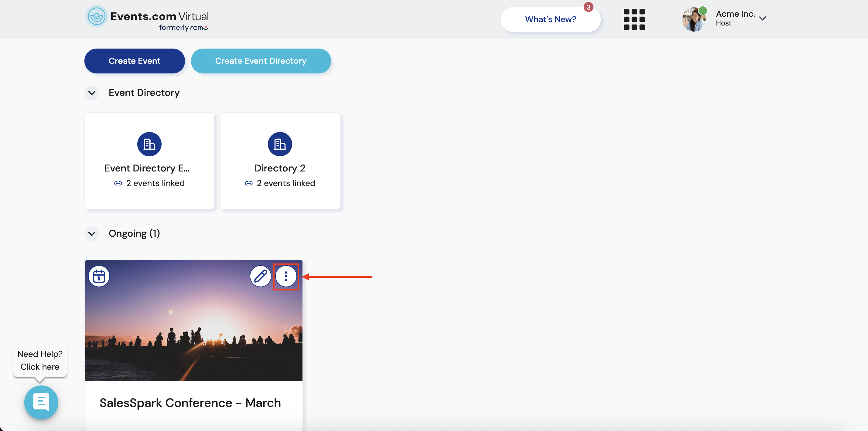Collapse the Ongoing (1) section
868x431 pixels.
point(92,234)
